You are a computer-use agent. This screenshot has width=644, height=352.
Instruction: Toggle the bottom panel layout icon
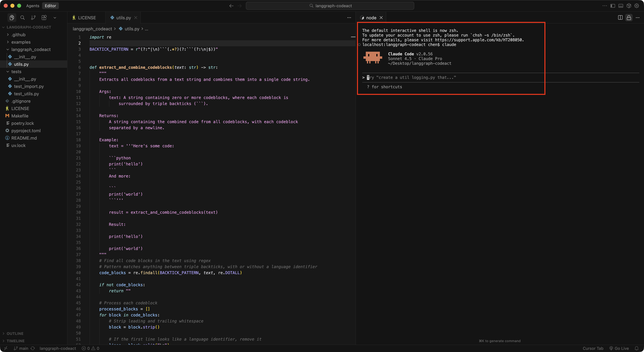click(621, 6)
